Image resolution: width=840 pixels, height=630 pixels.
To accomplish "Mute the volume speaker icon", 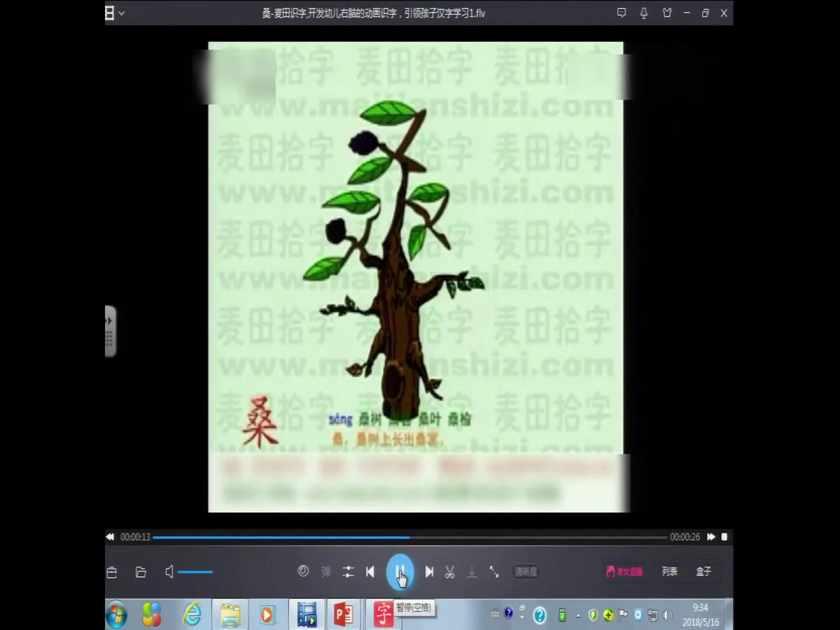I will [169, 572].
